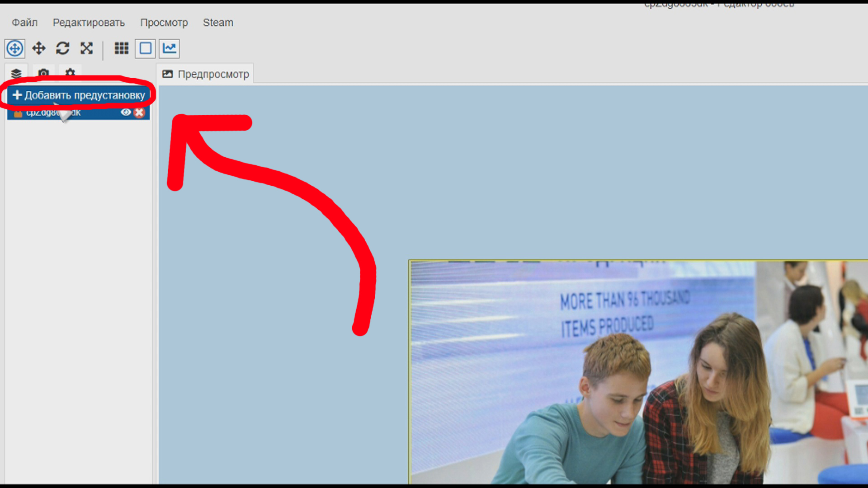Image resolution: width=868 pixels, height=488 pixels.
Task: Select the circled move-arrows tool
Action: (15, 48)
